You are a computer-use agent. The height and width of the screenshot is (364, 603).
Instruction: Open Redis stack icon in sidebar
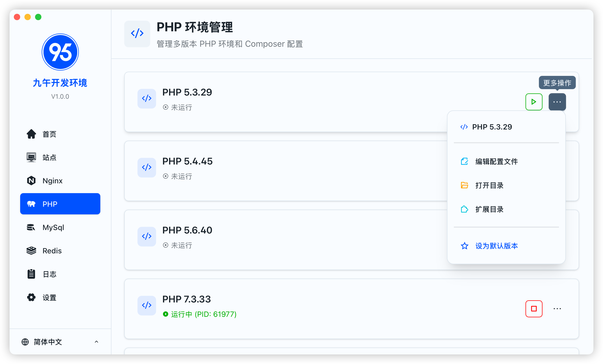[x=31, y=251]
